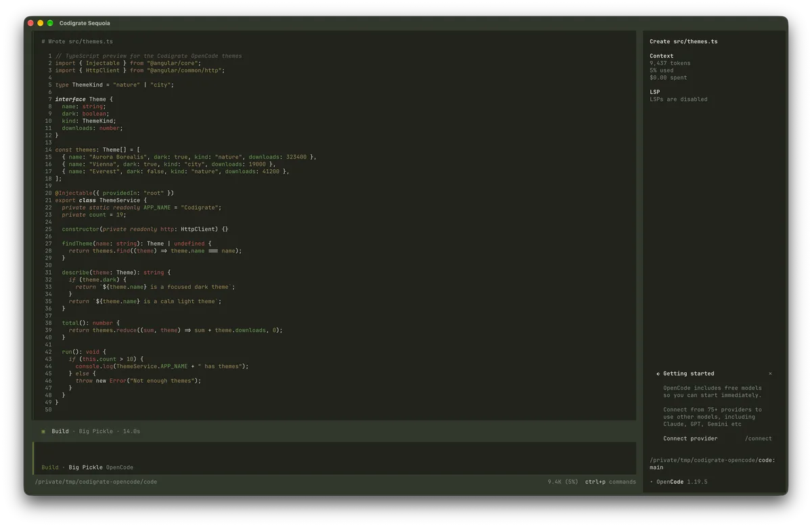The width and height of the screenshot is (812, 527).
Task: Click the '5% used' entry in sidebar
Action: coord(663,70)
